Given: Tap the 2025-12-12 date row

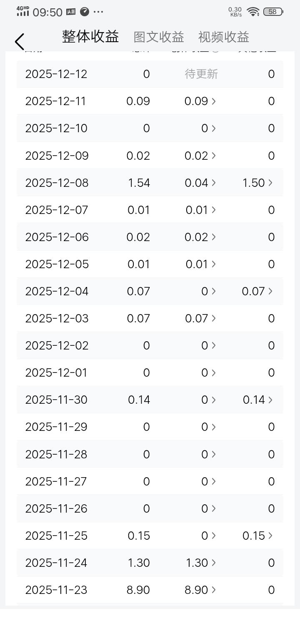Looking at the screenshot, I should click(x=56, y=74).
